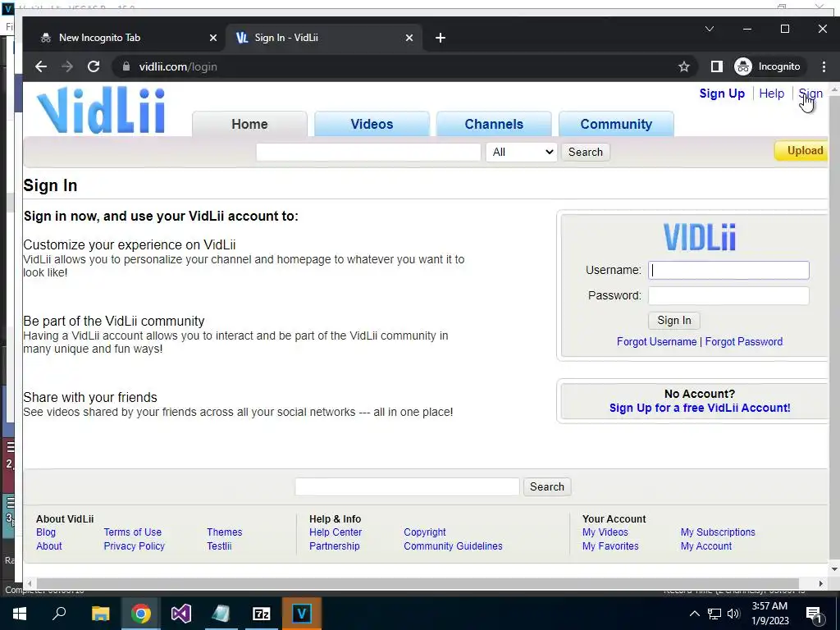
Task: Open My Subscriptions footer link
Action: 718,532
